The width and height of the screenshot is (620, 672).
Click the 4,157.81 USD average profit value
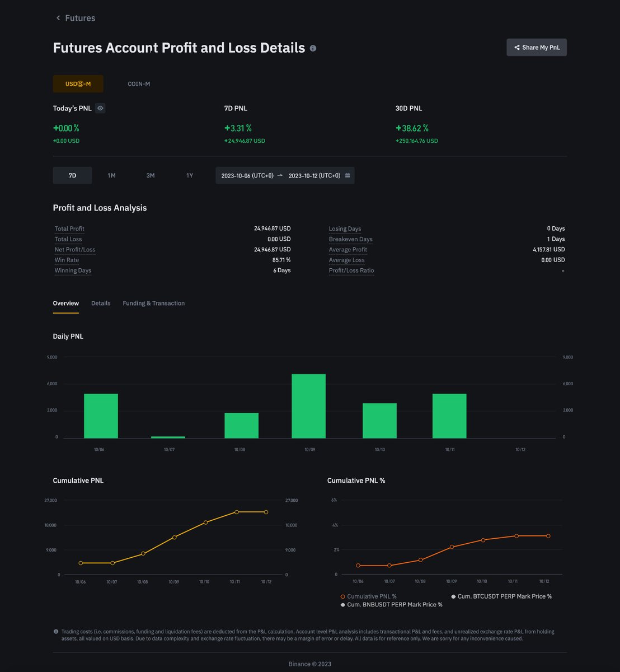(x=549, y=250)
